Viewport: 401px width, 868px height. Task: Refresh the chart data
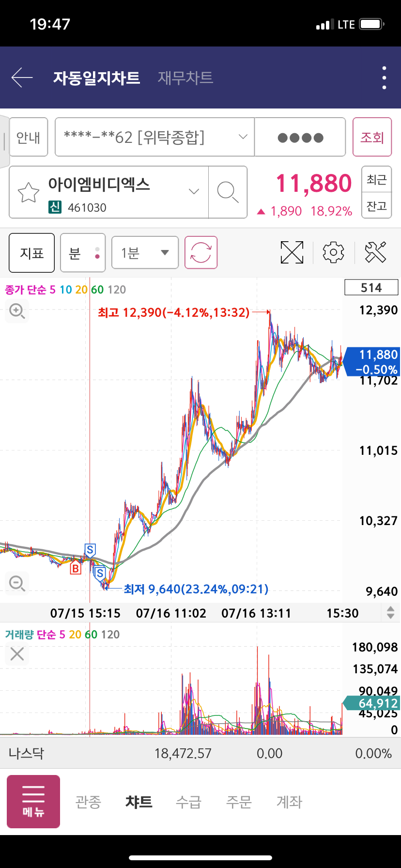(201, 252)
